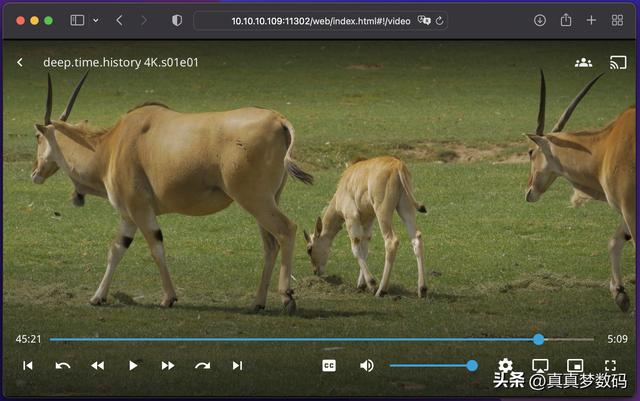Skip to the previous track

click(28, 365)
